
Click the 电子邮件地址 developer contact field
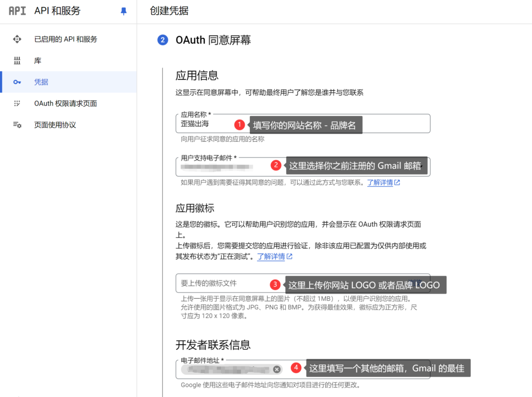coord(303,369)
